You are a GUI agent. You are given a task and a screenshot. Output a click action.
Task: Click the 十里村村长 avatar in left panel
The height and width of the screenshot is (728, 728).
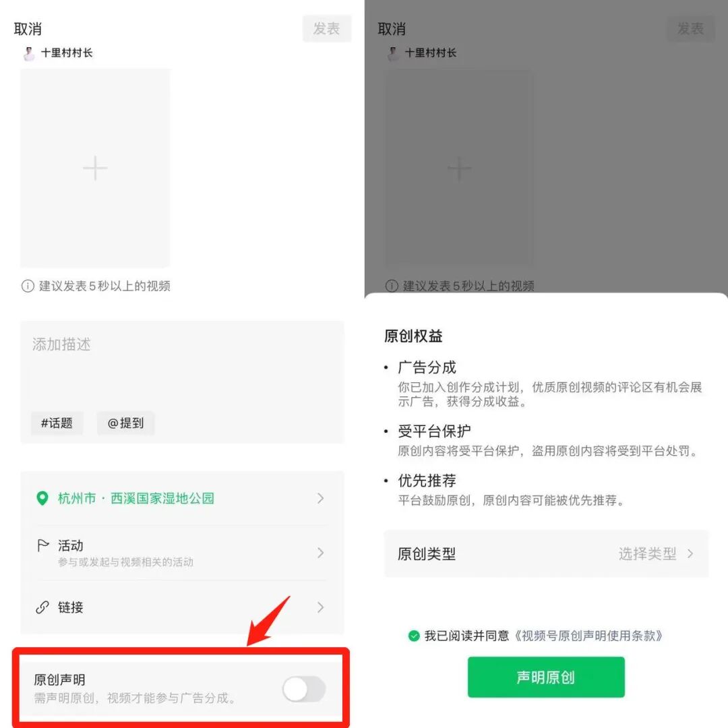29,53
